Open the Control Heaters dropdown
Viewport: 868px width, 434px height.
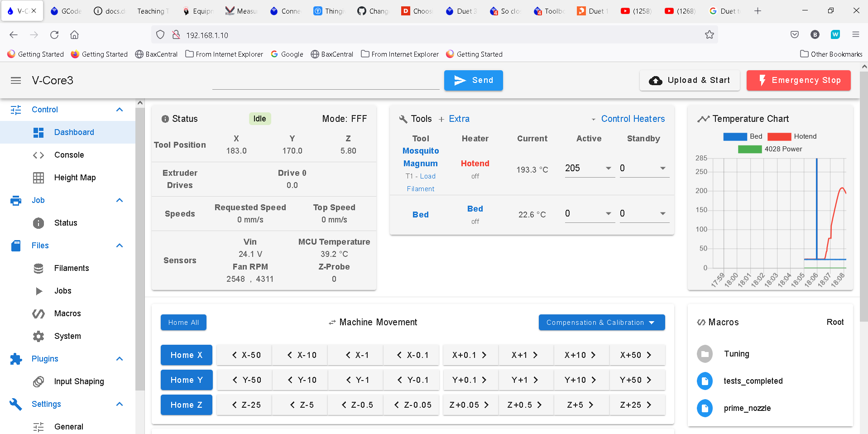click(628, 119)
